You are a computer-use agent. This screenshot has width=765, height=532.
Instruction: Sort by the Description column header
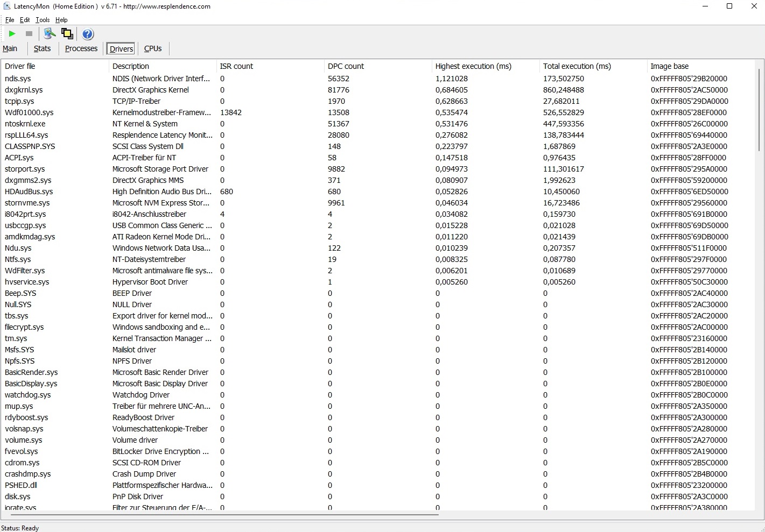point(162,66)
